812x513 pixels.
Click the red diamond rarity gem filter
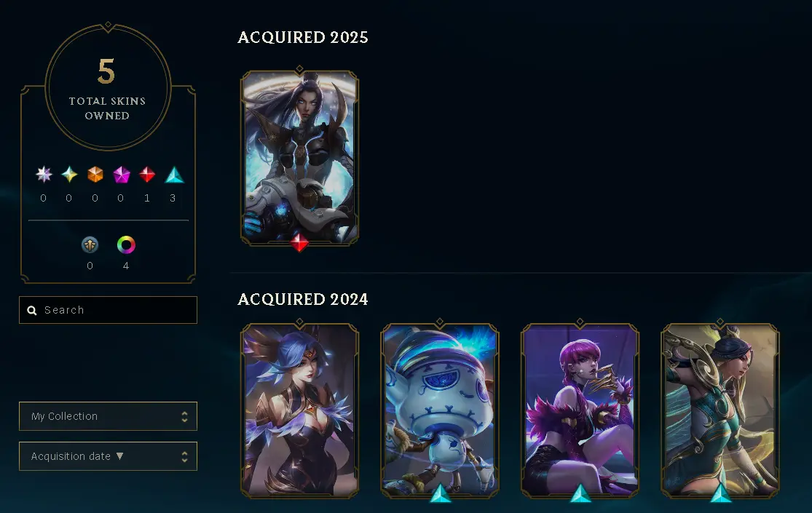147,175
